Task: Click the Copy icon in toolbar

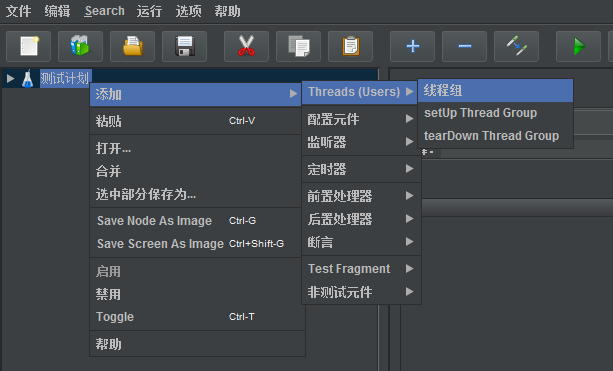Action: [298, 47]
